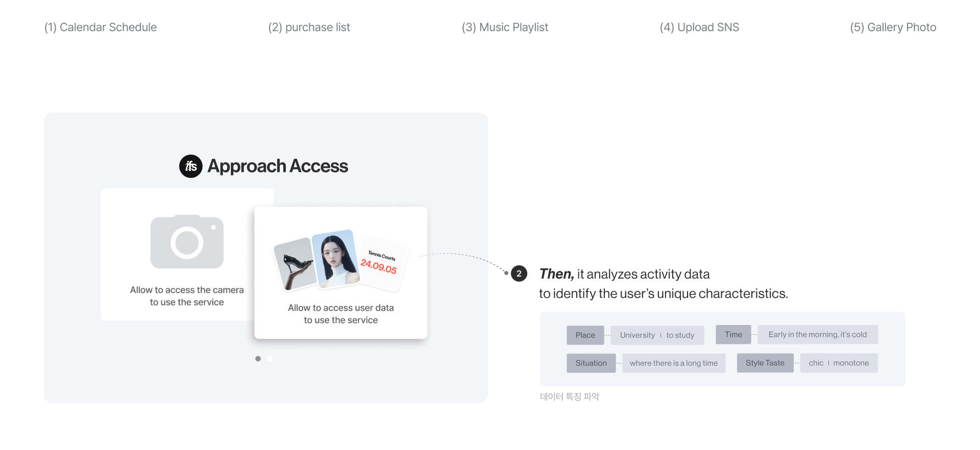The width and height of the screenshot is (980, 450).
Task: Click the University to study value
Action: click(x=657, y=335)
